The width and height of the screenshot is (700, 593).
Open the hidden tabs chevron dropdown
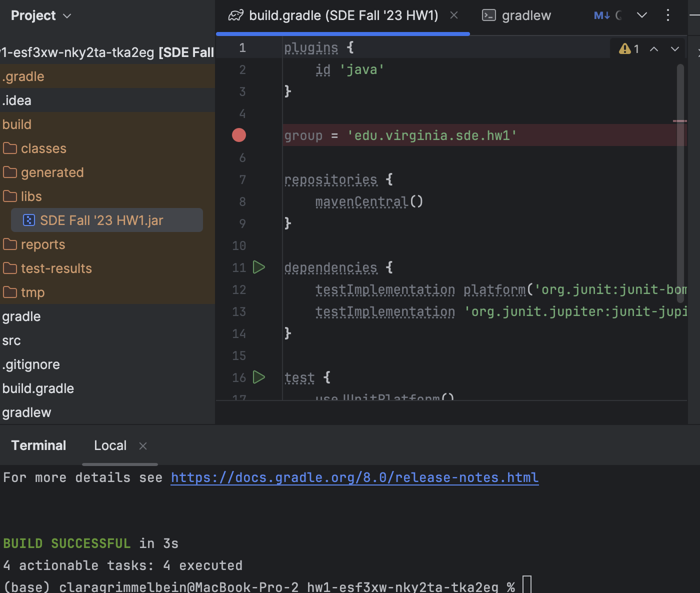click(x=642, y=15)
